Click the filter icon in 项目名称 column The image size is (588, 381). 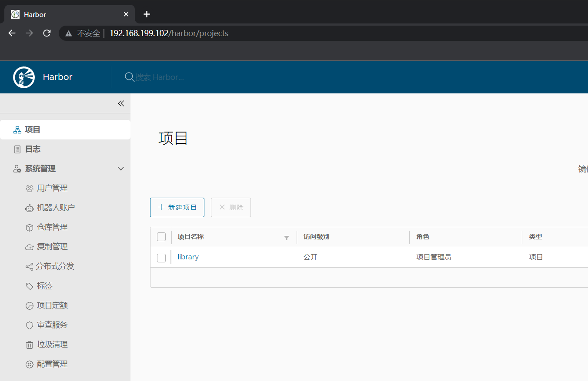[x=287, y=238]
